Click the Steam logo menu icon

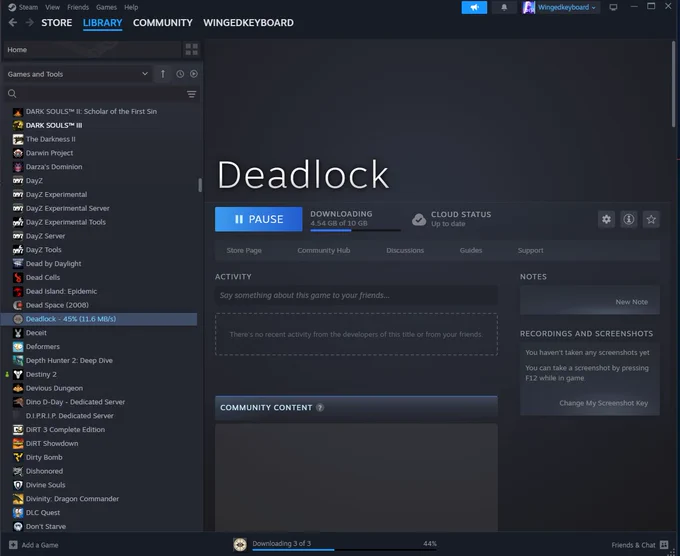coord(12,7)
